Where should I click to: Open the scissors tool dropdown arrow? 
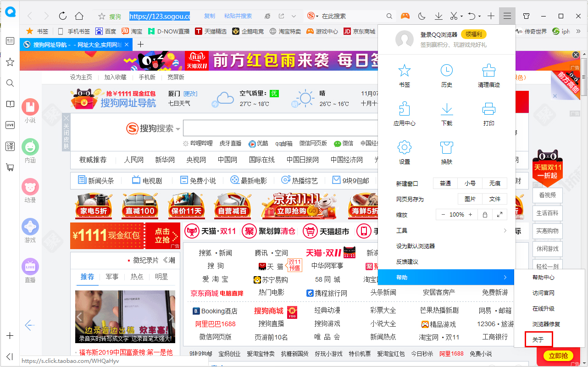point(461,16)
